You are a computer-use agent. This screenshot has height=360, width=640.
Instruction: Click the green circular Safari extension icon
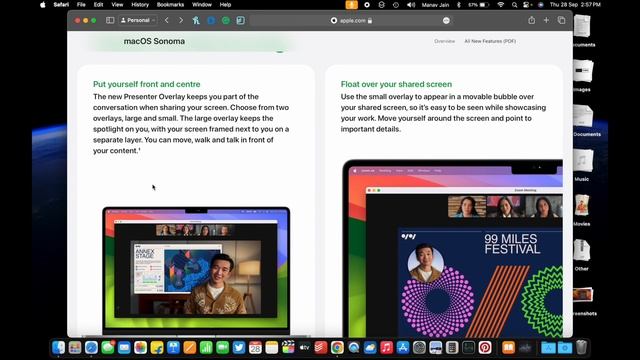226,20
